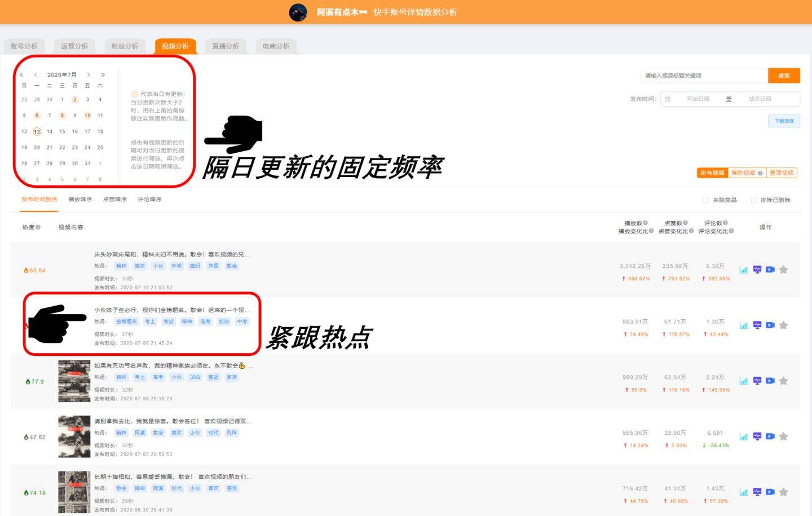
Task: Open the 开始日期 date picker
Action: click(698, 99)
